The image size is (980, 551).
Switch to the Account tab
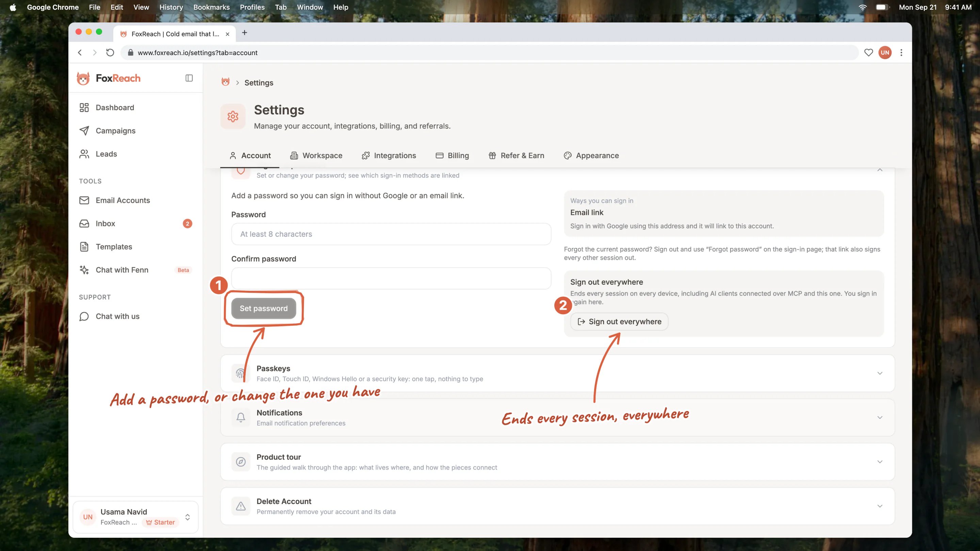point(250,155)
